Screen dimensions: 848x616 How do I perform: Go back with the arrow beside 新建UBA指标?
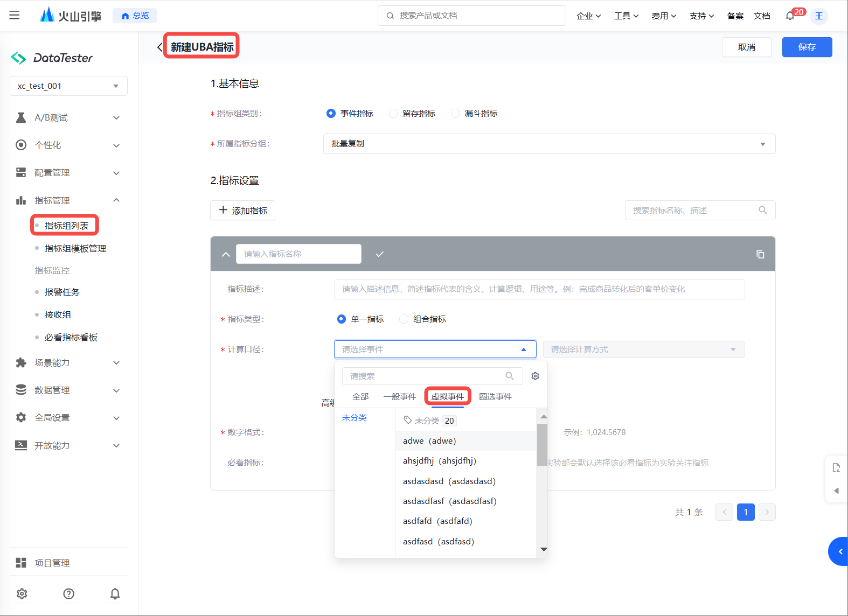159,47
